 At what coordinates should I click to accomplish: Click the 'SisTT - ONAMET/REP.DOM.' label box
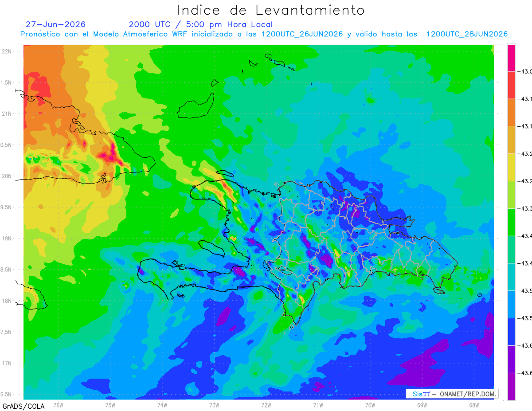pos(452,394)
